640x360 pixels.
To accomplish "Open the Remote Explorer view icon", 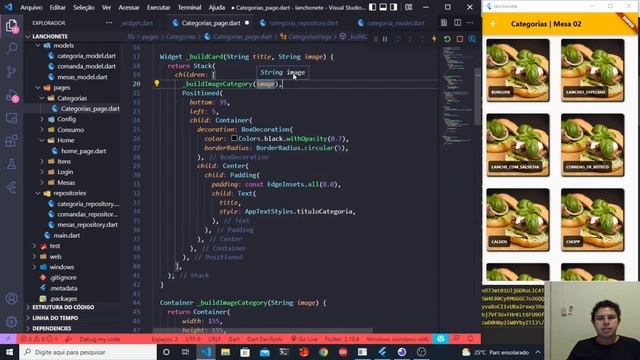I will point(11,118).
